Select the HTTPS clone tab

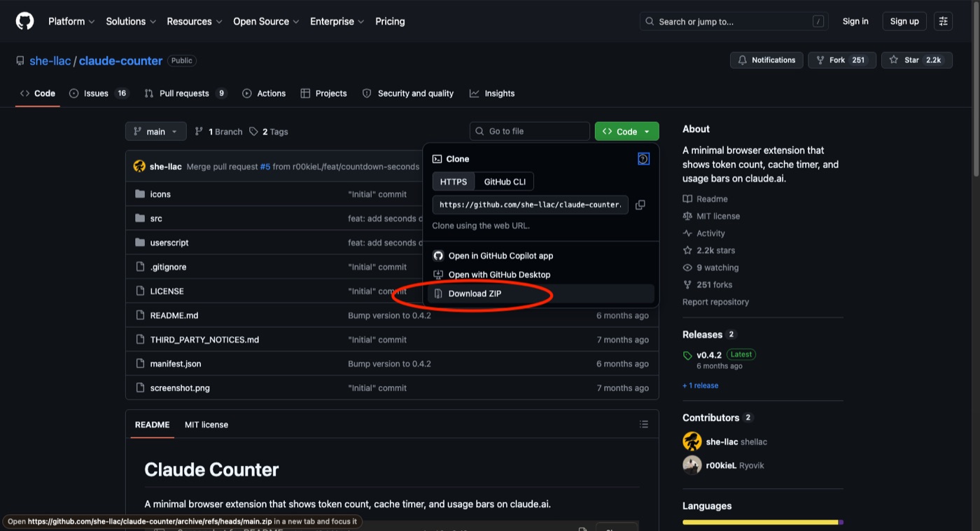[x=454, y=182]
